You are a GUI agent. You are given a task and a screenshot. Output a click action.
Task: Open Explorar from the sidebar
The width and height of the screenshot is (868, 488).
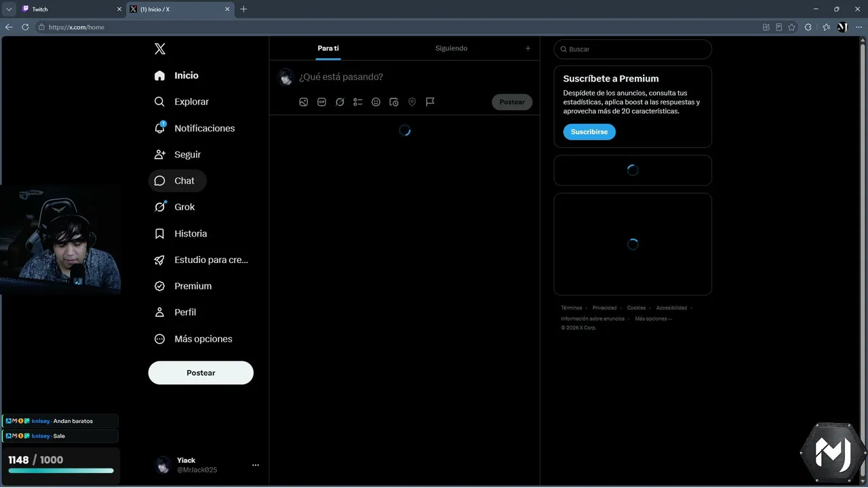[x=182, y=102]
